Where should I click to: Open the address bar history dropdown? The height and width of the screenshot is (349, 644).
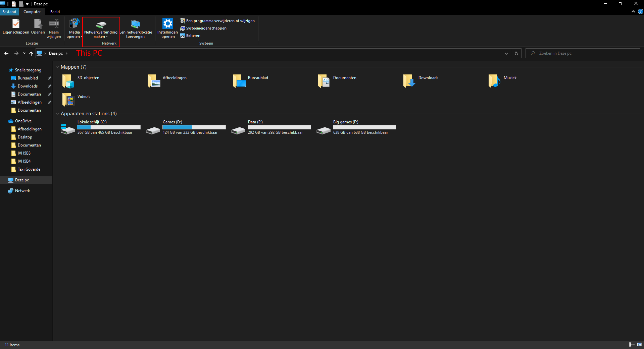click(506, 53)
